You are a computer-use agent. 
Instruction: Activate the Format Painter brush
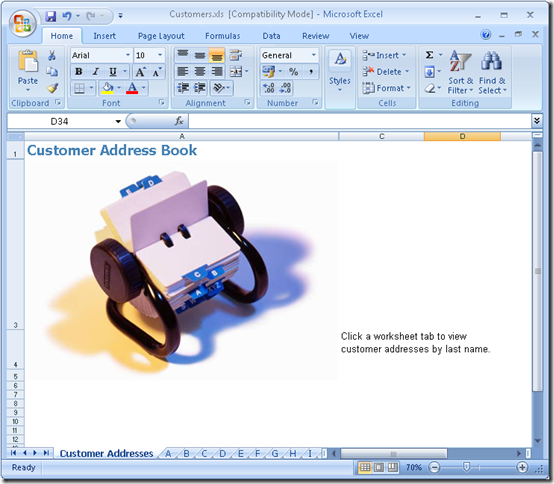click(52, 88)
